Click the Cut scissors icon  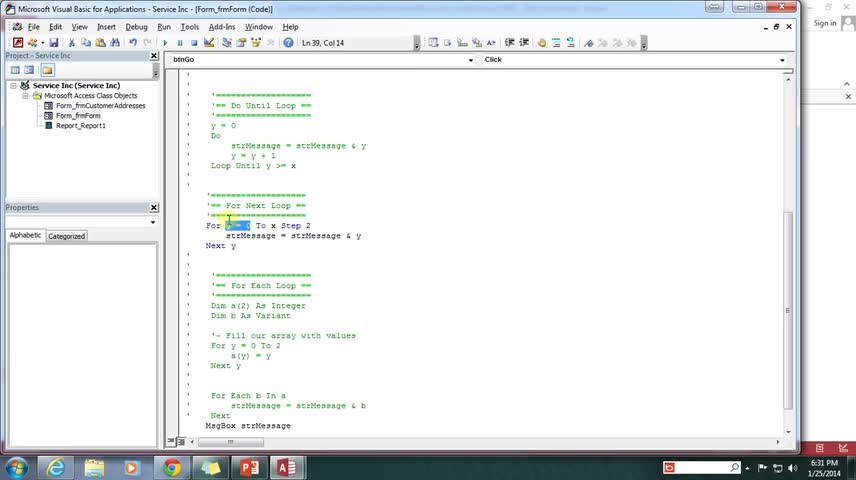pos(72,43)
